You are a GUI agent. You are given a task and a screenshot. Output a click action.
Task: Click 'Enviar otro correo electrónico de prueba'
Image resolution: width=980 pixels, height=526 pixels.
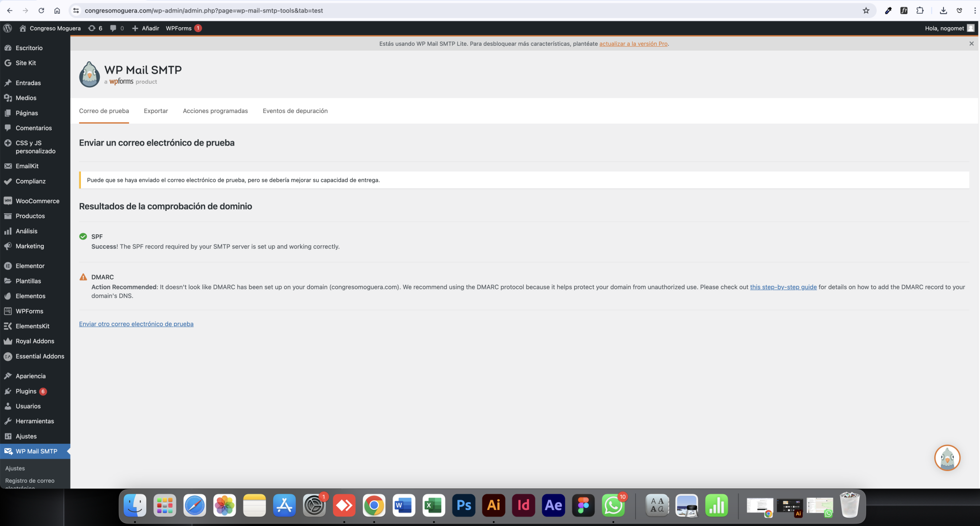click(136, 324)
